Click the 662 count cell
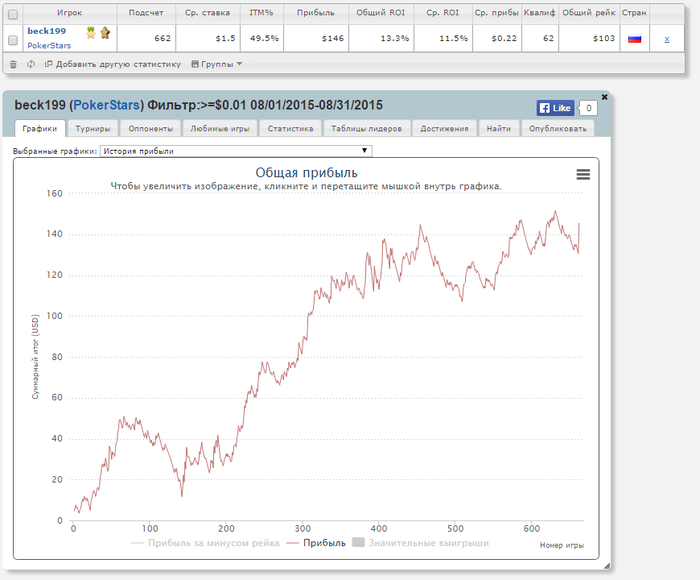The width and height of the screenshot is (700, 580). [146, 38]
